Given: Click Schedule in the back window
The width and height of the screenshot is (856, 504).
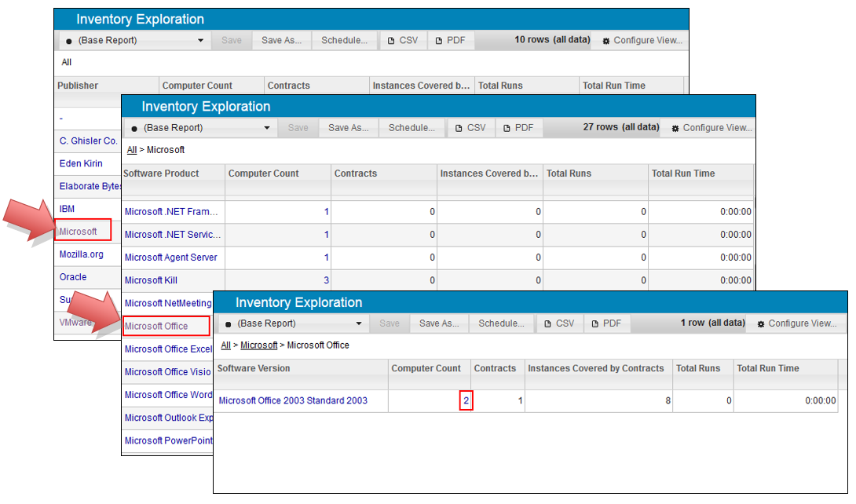Looking at the screenshot, I should [x=344, y=40].
